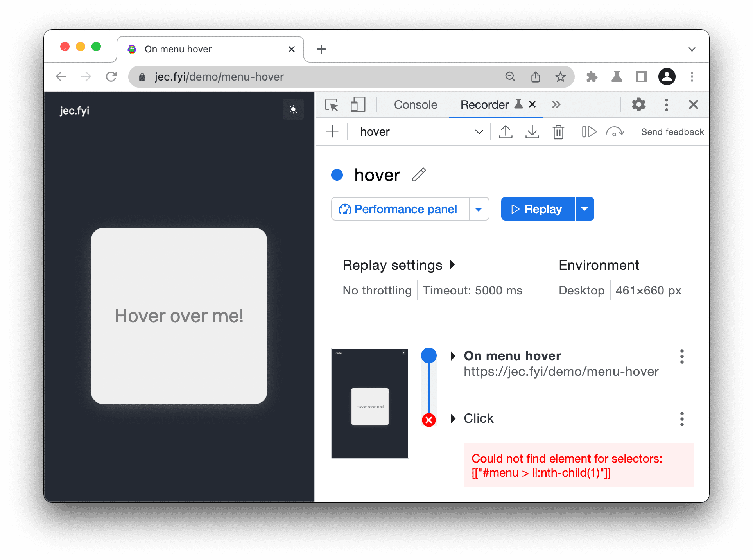Click the more options chevron after Replay

coord(584,209)
